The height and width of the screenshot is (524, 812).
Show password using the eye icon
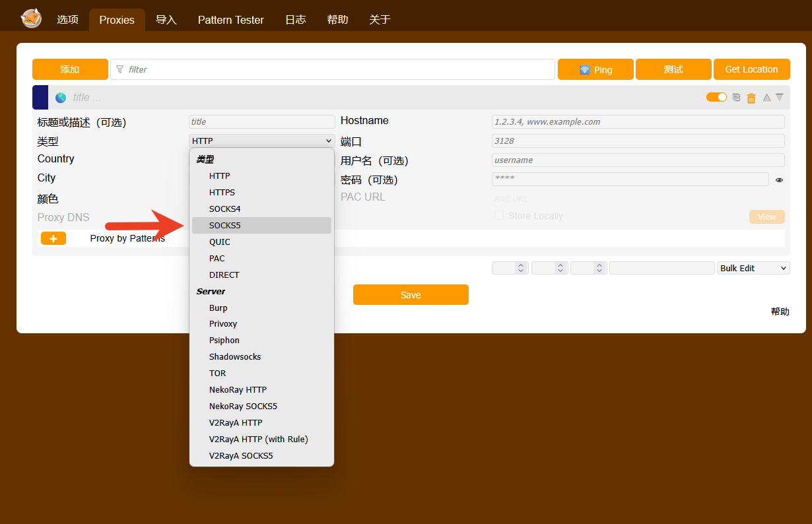click(x=779, y=180)
